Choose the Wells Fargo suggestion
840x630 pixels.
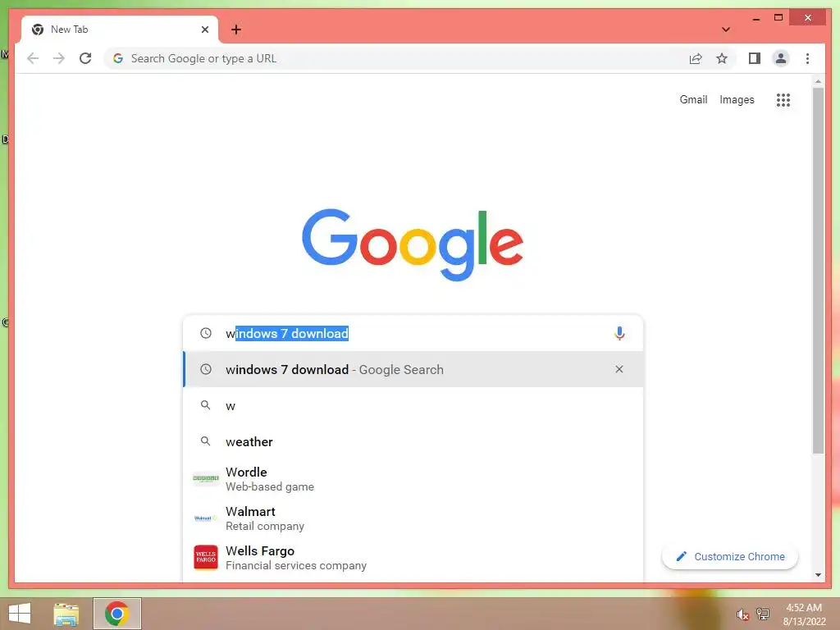(x=413, y=557)
